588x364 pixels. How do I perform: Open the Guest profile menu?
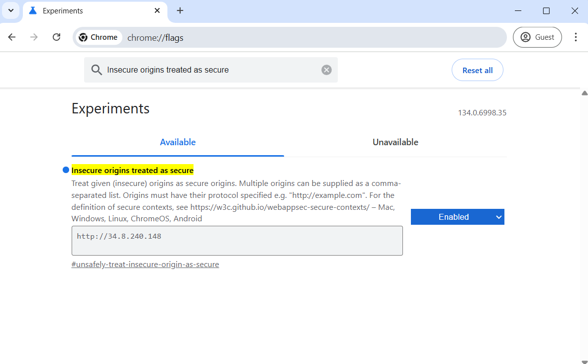pos(537,37)
